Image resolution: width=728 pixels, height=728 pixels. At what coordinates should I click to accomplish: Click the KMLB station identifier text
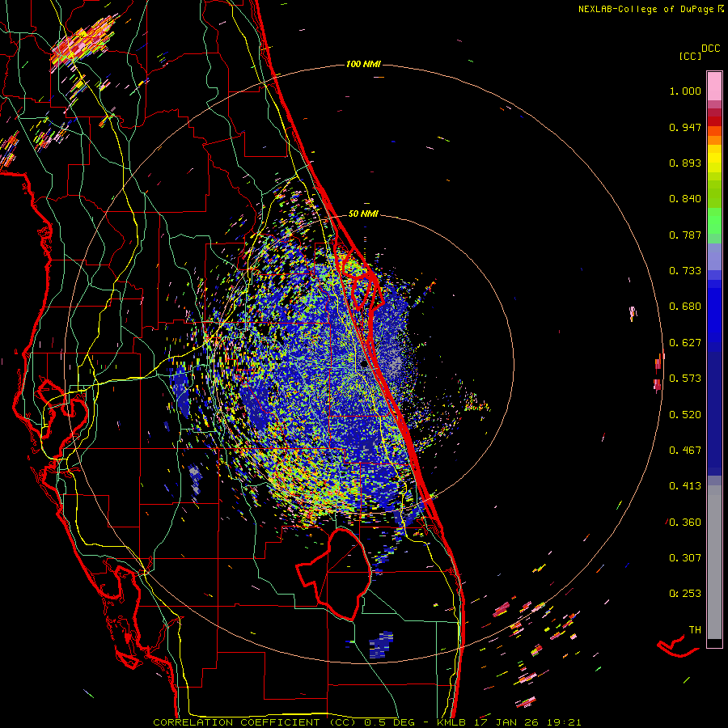click(451, 722)
